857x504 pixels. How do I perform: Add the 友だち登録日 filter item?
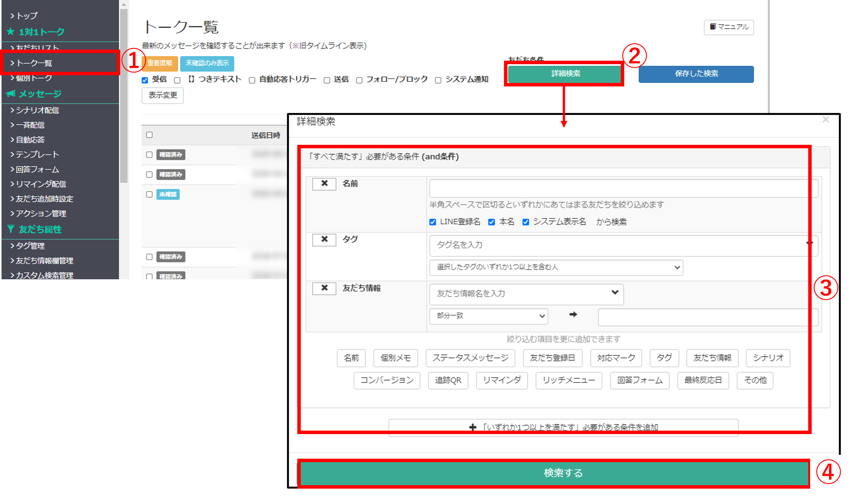click(552, 358)
